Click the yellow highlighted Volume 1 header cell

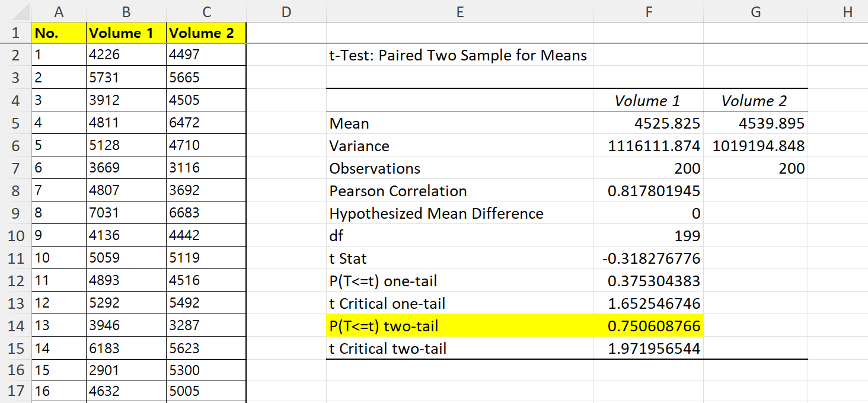coord(126,33)
